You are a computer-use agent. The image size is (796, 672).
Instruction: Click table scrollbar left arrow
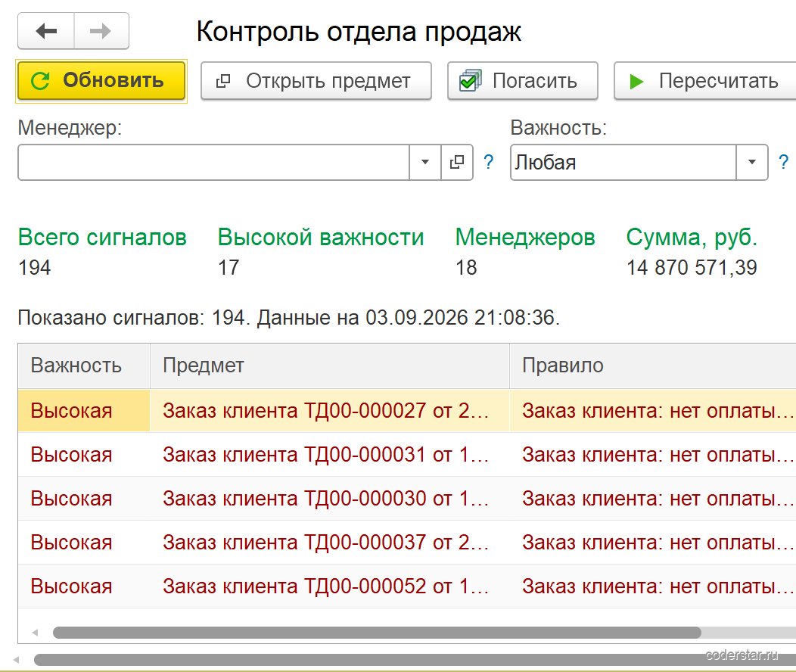(x=35, y=633)
